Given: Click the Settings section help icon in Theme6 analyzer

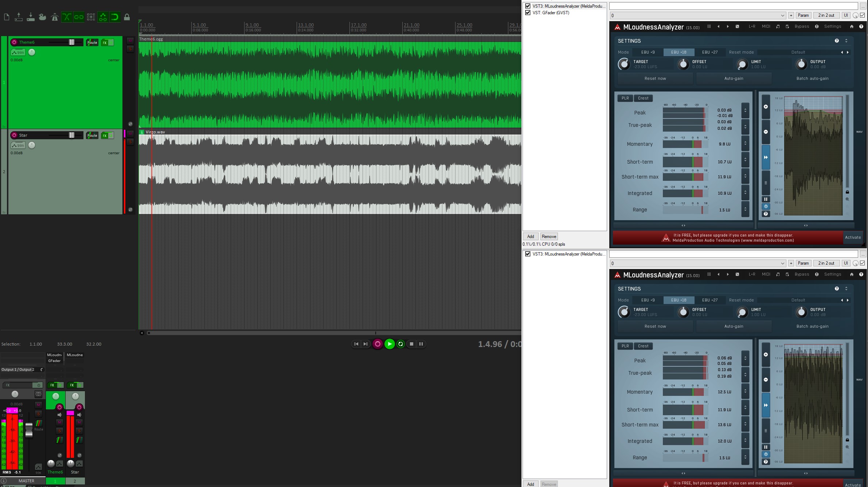Looking at the screenshot, I should 837,41.
